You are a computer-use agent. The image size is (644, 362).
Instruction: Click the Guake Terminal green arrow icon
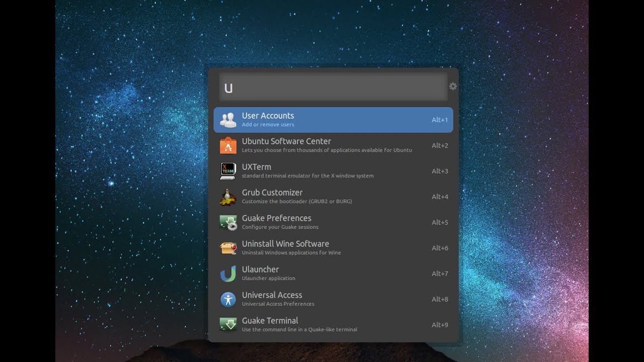click(228, 325)
